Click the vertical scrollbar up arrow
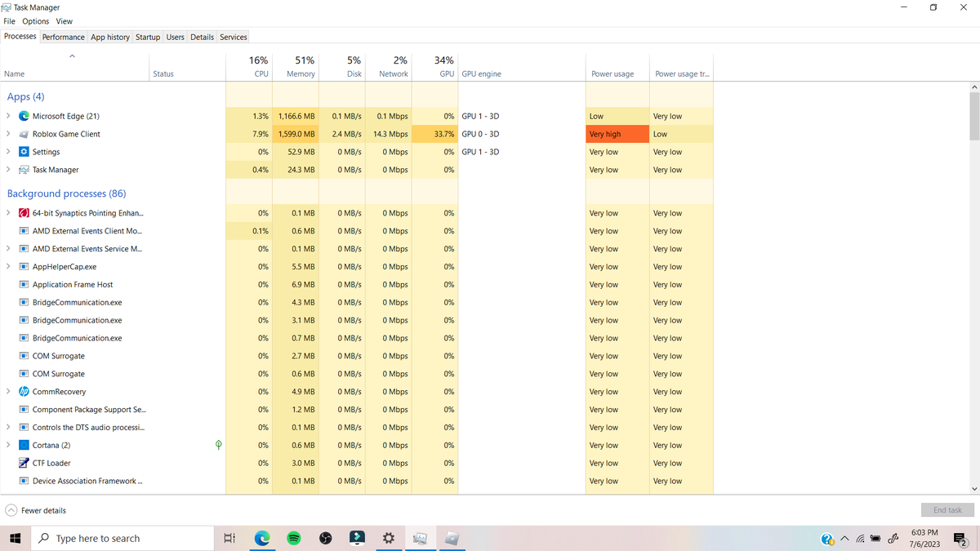Screen dimensions: 980x551 pos(974,87)
